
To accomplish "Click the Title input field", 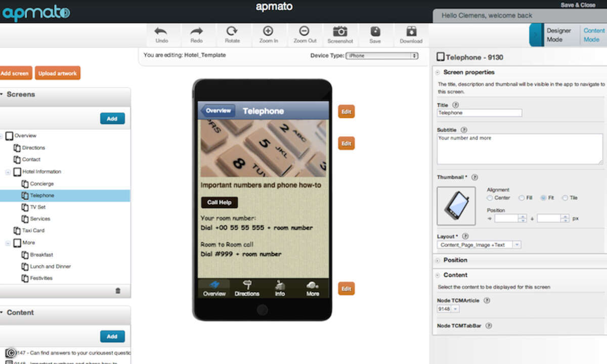I will coord(480,113).
